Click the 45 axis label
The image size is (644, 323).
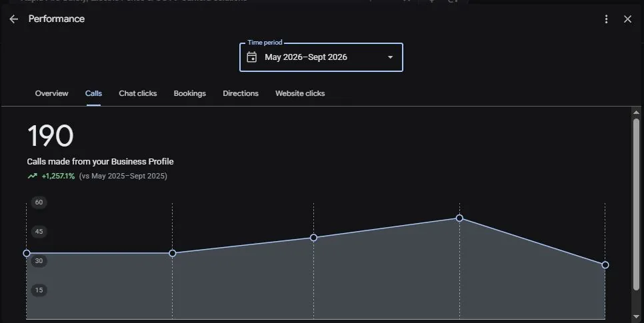(x=39, y=232)
